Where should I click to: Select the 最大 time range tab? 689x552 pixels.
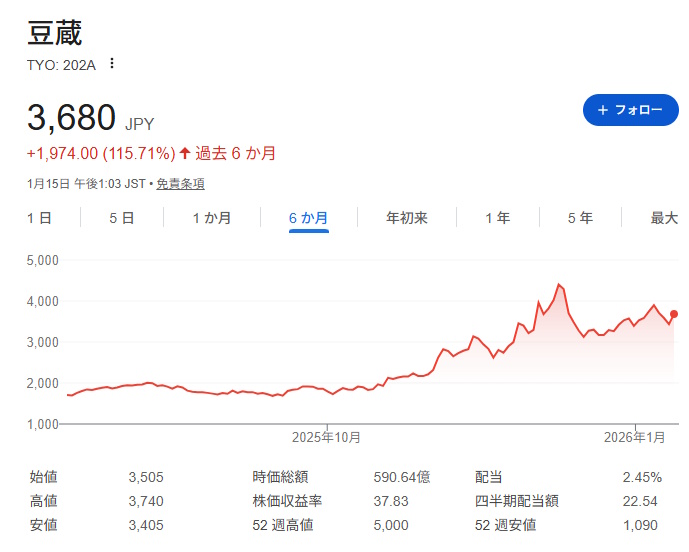tap(664, 218)
